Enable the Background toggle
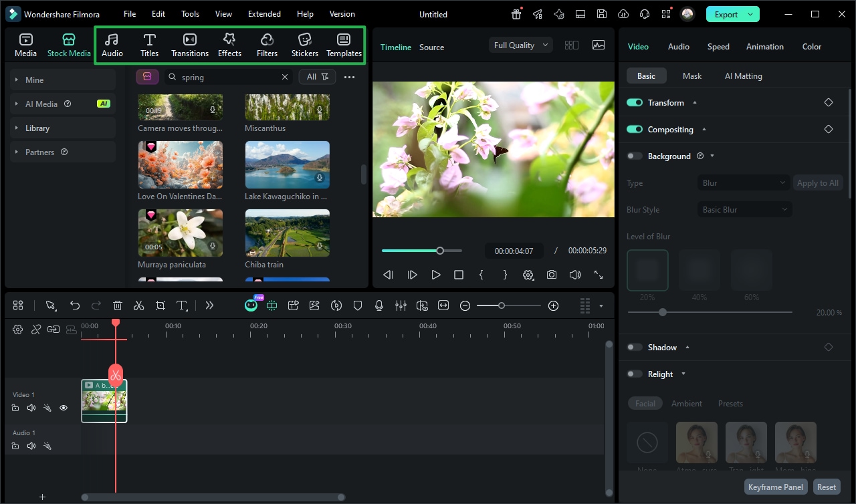The height and width of the screenshot is (504, 856). pos(635,156)
